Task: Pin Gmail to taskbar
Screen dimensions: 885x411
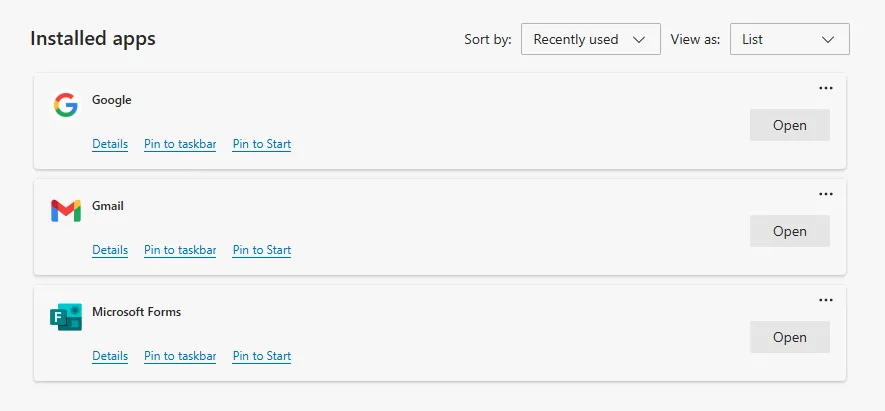Action: point(180,250)
